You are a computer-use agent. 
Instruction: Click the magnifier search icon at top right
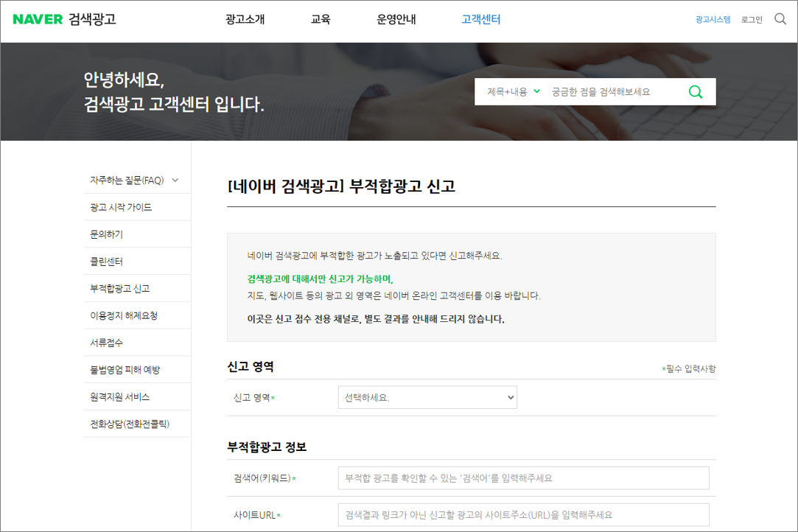pos(780,19)
